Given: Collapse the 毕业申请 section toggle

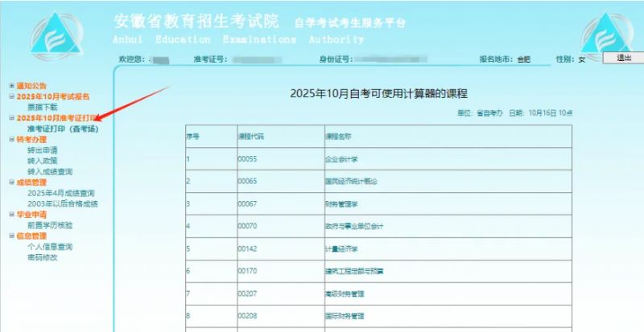Looking at the screenshot, I should click(x=11, y=215).
